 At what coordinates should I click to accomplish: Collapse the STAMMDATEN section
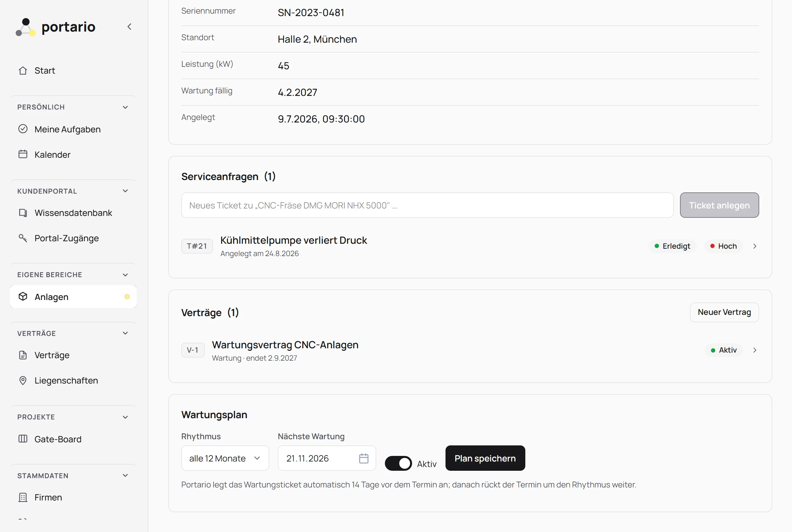coord(125,475)
